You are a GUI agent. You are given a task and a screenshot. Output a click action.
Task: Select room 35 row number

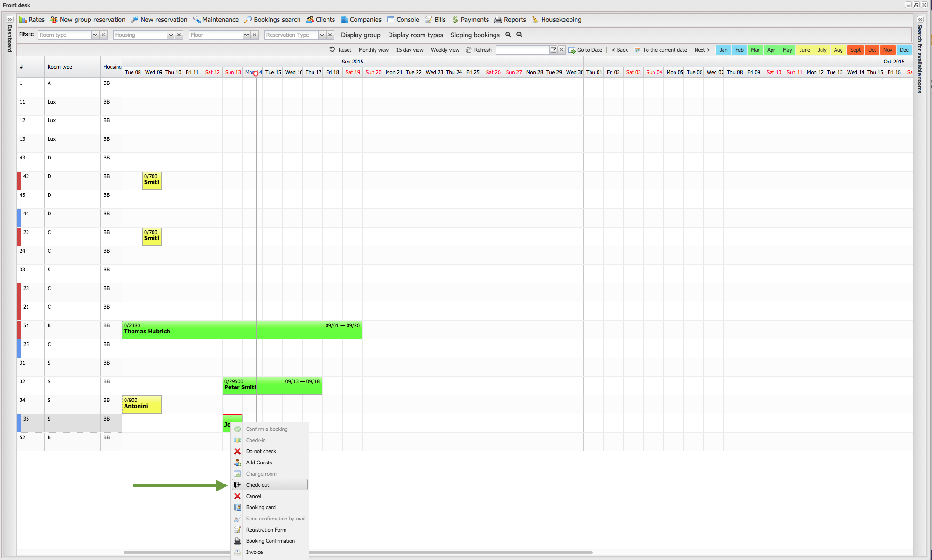pos(26,419)
